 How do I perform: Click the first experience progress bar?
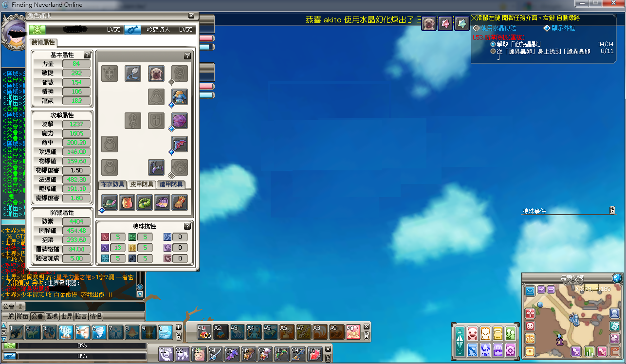point(81,346)
